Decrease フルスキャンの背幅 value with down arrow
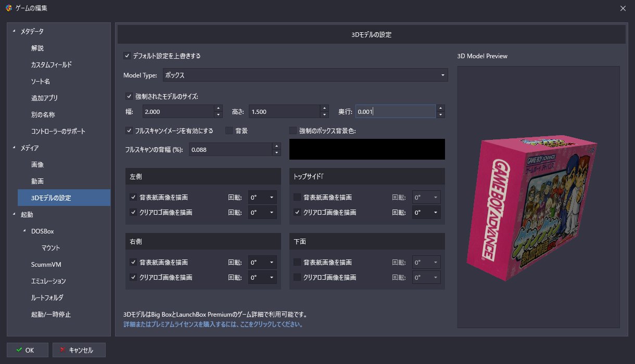 coord(276,153)
